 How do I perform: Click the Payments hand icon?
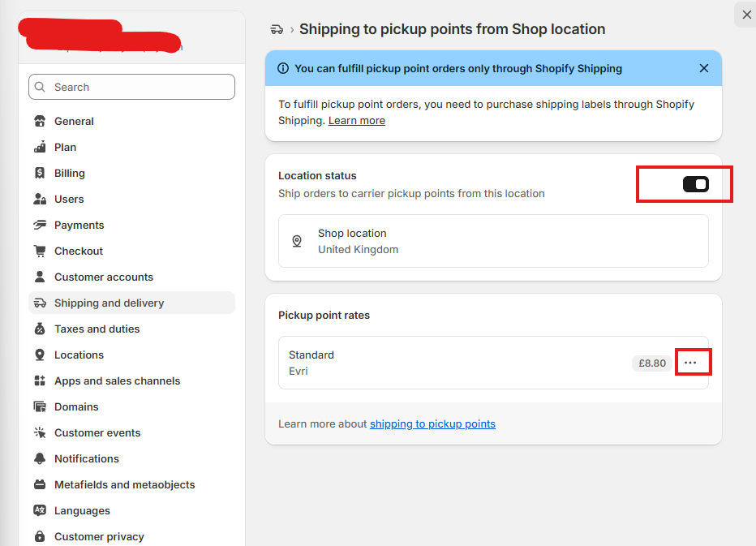[x=40, y=225]
